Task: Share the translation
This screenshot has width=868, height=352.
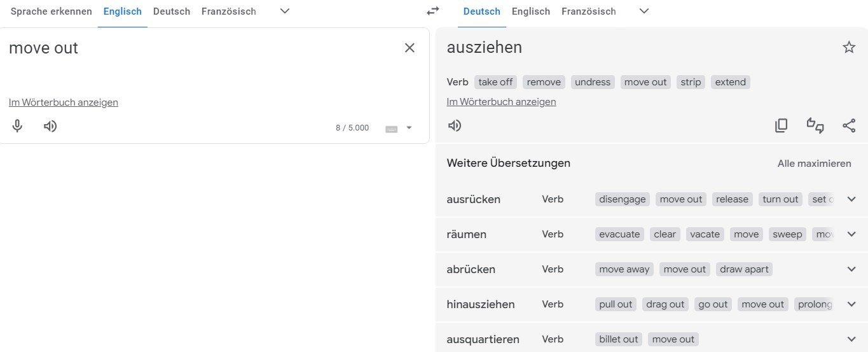Action: coord(849,125)
